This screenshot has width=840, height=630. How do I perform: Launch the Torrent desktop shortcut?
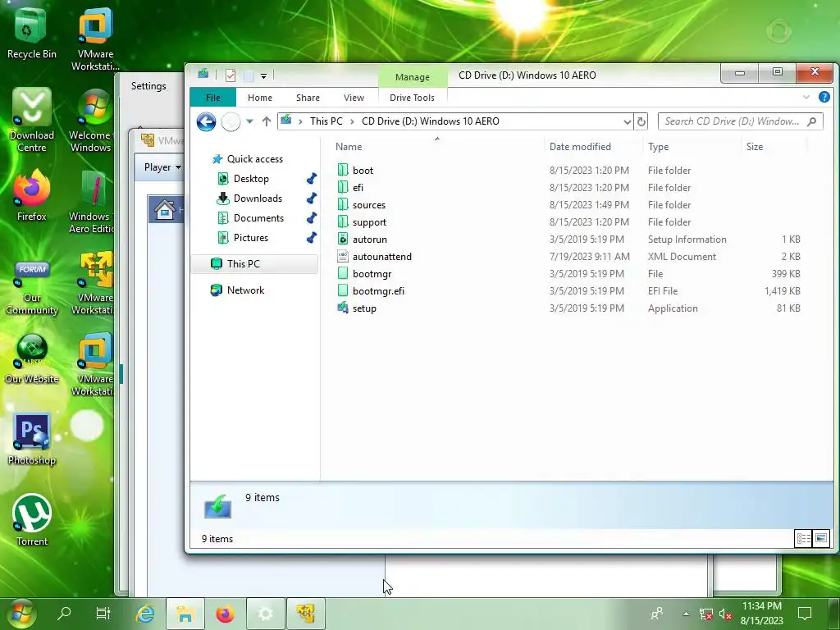coord(32,519)
